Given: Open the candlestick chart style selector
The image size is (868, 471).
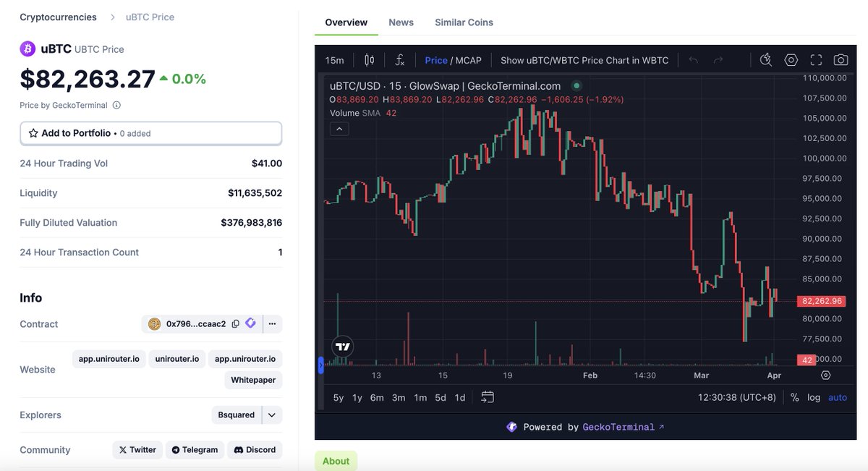Looking at the screenshot, I should click(370, 60).
